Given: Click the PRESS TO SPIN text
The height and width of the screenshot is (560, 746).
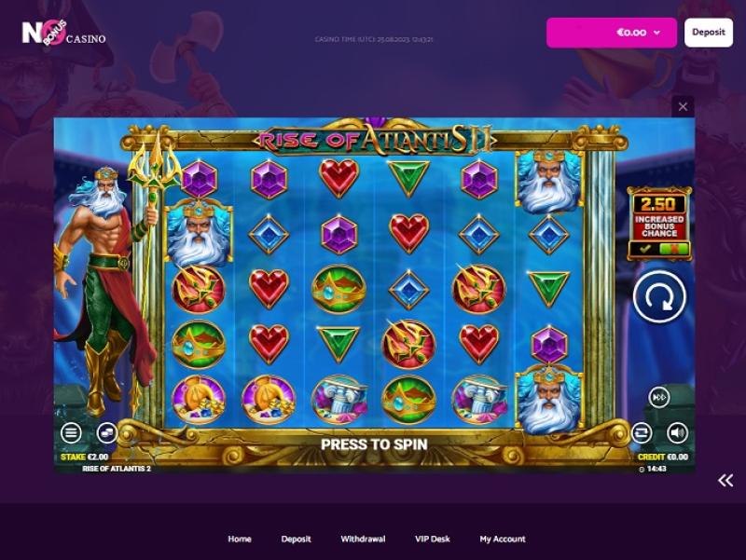Looking at the screenshot, I should pos(374,444).
